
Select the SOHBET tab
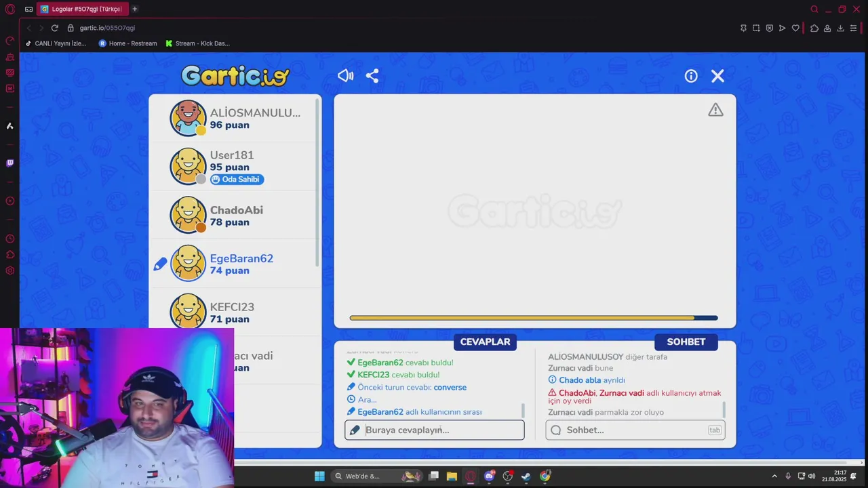point(686,342)
